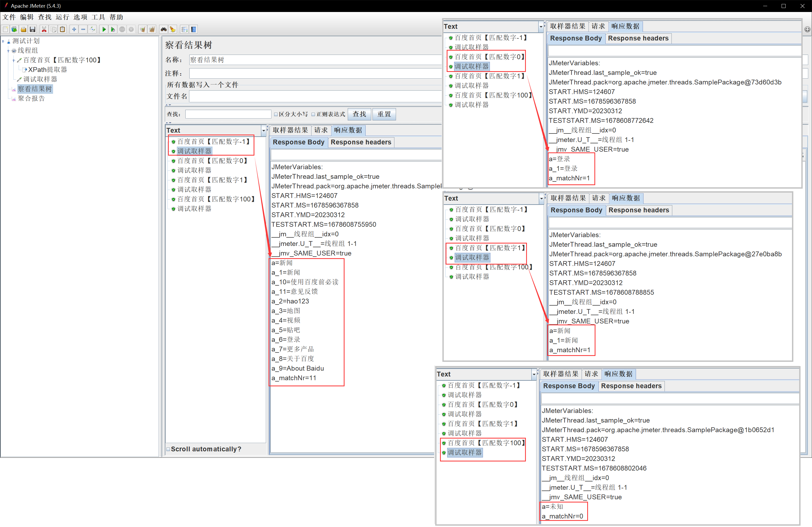Viewport: 812px width, 527px height.
Task: Click the 查找 search input field
Action: [228, 114]
